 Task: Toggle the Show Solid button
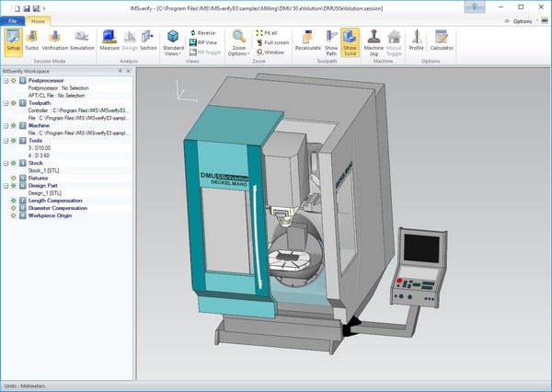[350, 40]
